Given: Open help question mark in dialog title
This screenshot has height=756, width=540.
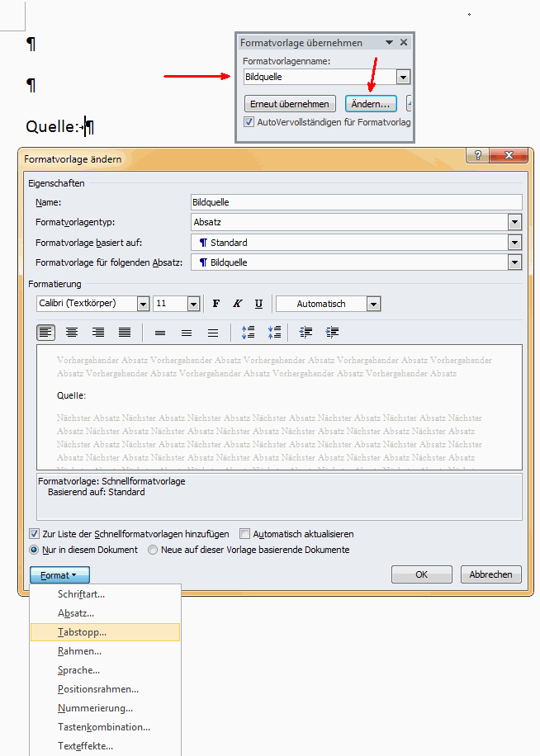Looking at the screenshot, I should coord(478,155).
